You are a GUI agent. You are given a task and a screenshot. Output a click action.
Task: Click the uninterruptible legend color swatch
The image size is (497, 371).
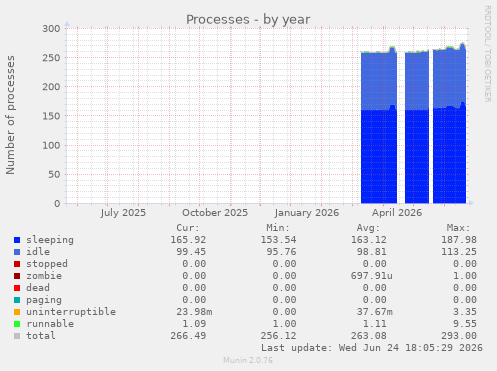coord(17,312)
